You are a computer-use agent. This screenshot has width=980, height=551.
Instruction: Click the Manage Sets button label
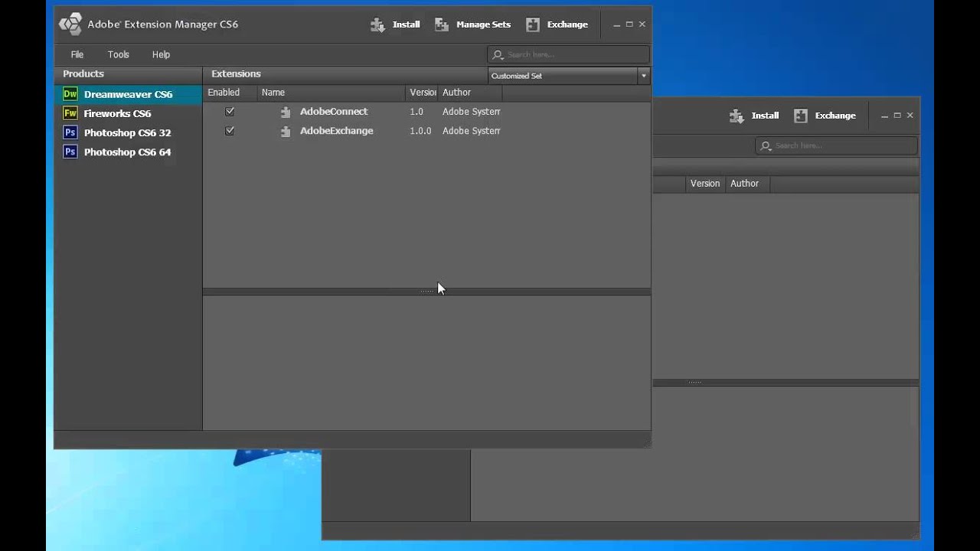coord(483,24)
